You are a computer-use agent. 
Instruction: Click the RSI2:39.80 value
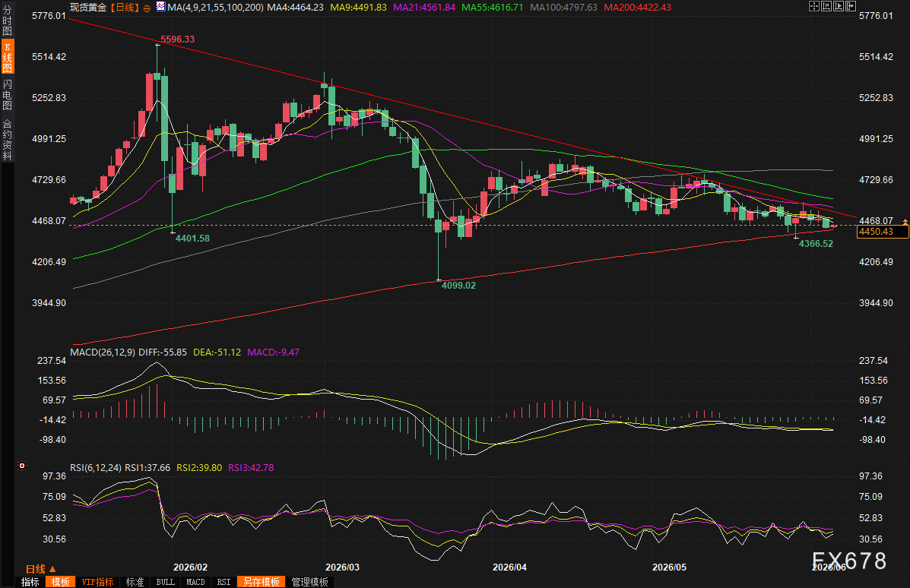click(199, 467)
